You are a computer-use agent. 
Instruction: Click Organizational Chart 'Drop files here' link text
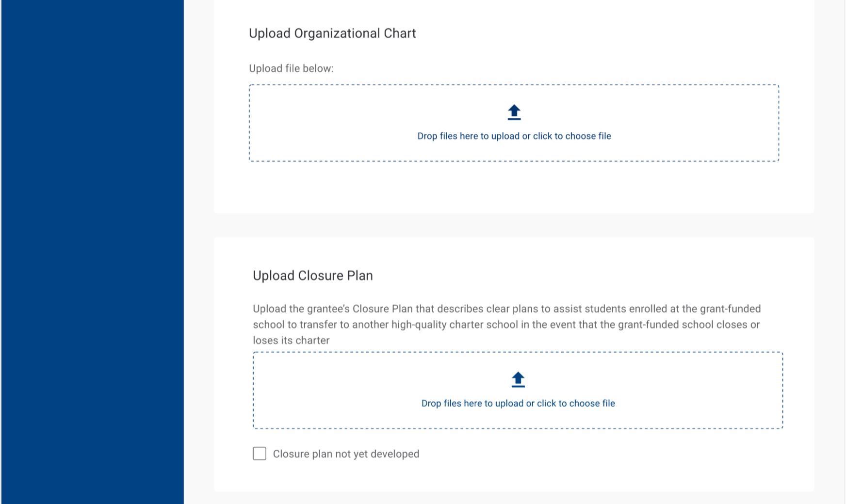point(514,136)
